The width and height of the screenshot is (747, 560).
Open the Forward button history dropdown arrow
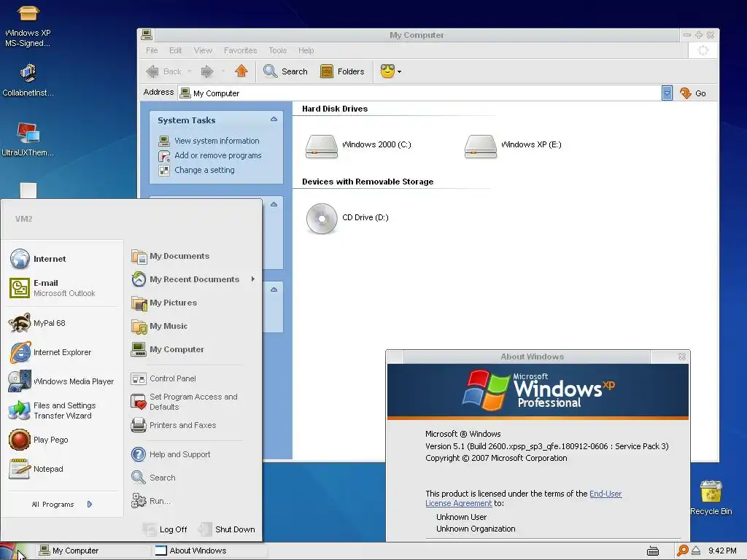pyautogui.click(x=223, y=72)
